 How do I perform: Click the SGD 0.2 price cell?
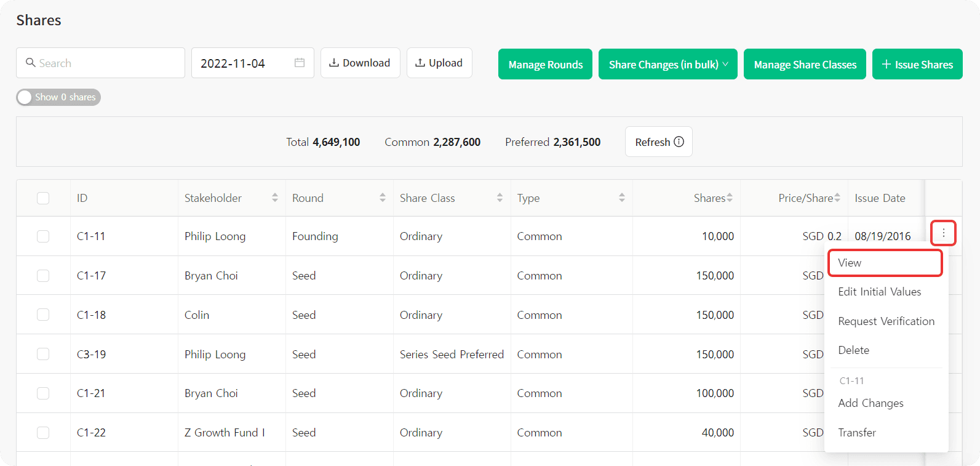pos(822,236)
